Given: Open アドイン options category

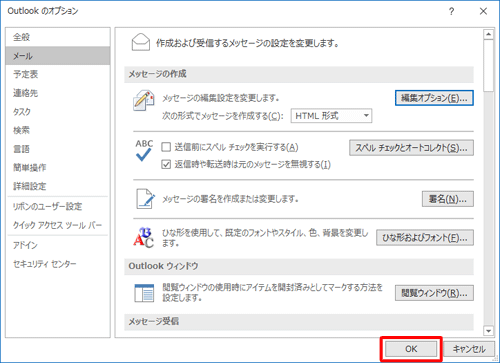Looking at the screenshot, I should pyautogui.click(x=58, y=245).
